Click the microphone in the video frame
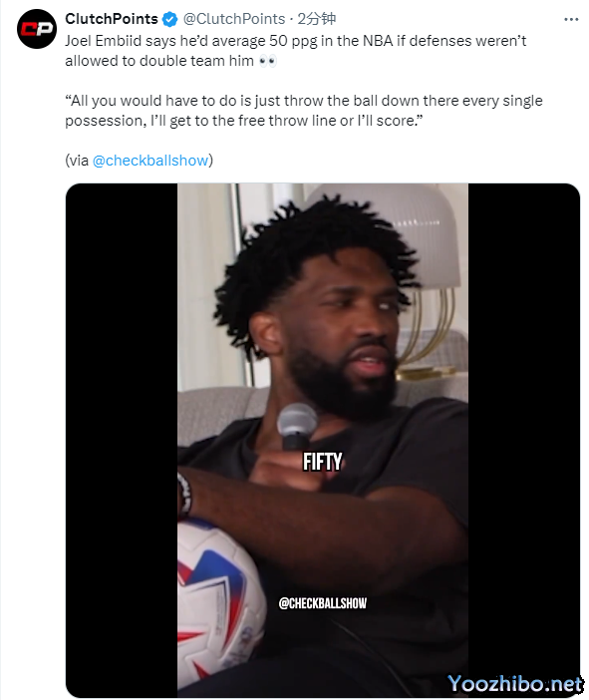 point(297,426)
